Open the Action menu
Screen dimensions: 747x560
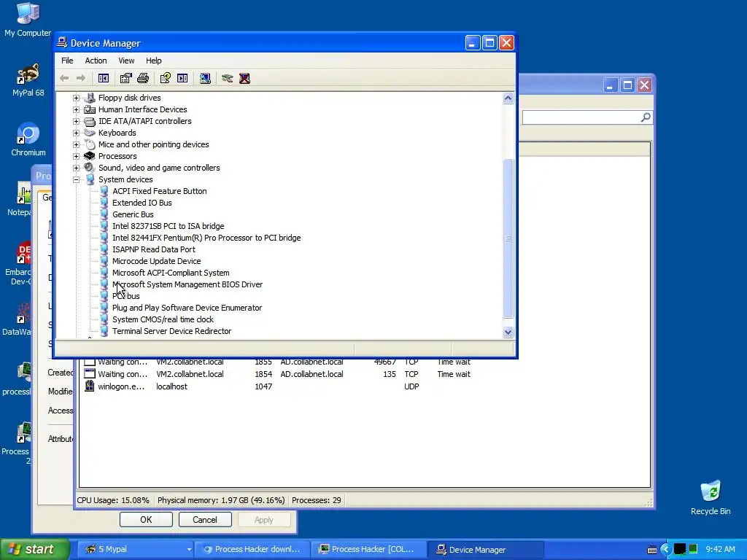click(x=96, y=61)
